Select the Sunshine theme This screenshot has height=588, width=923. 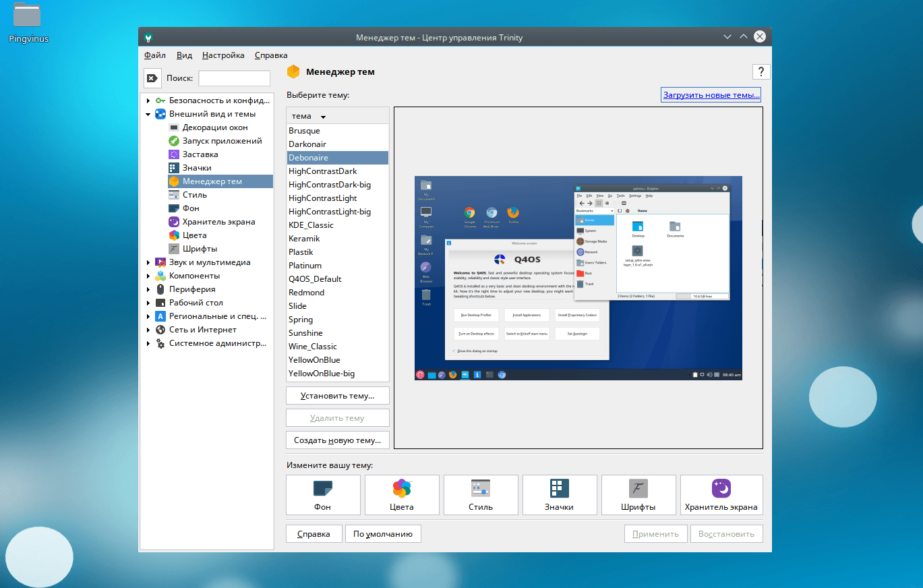338,333
